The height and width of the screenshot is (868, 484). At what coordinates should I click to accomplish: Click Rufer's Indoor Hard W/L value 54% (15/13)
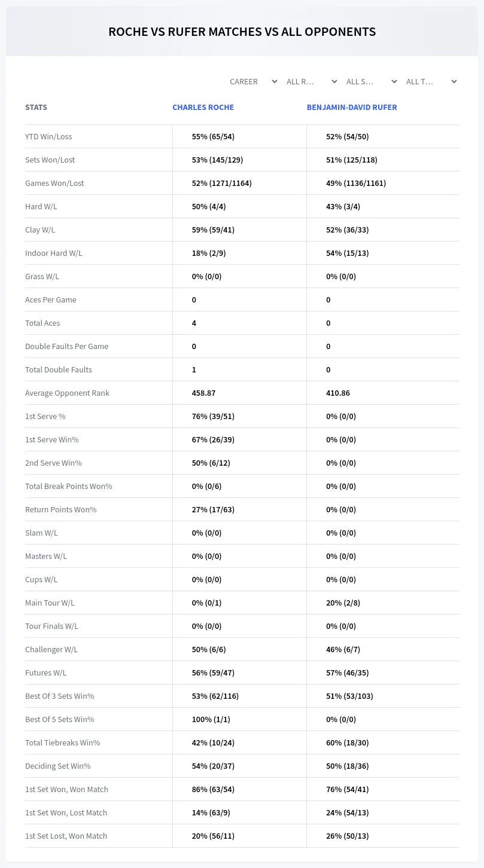pyautogui.click(x=347, y=253)
